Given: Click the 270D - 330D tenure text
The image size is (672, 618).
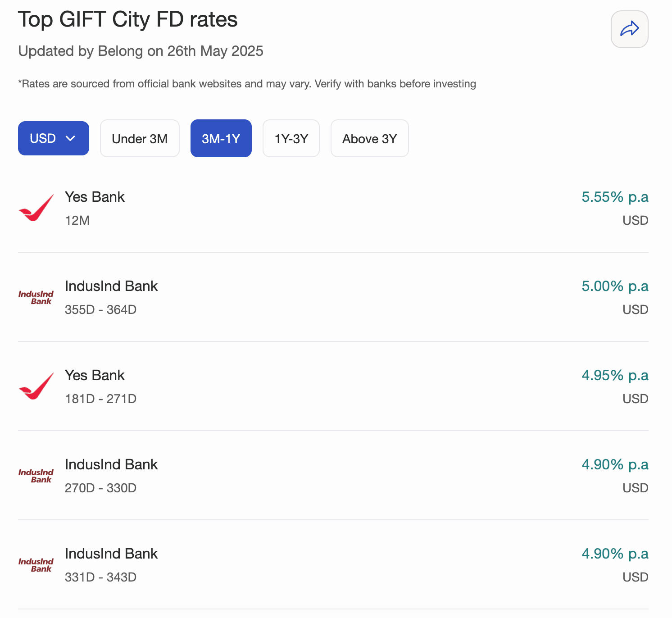Looking at the screenshot, I should coord(100,488).
